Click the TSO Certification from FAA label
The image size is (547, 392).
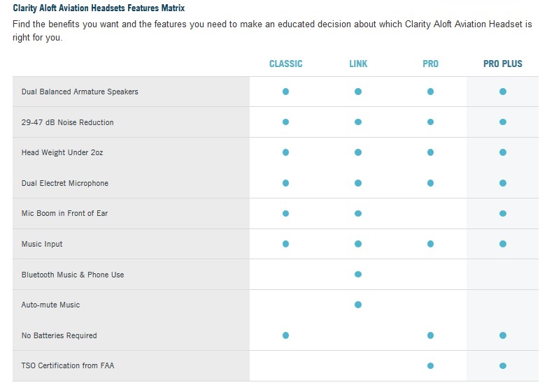(x=68, y=365)
